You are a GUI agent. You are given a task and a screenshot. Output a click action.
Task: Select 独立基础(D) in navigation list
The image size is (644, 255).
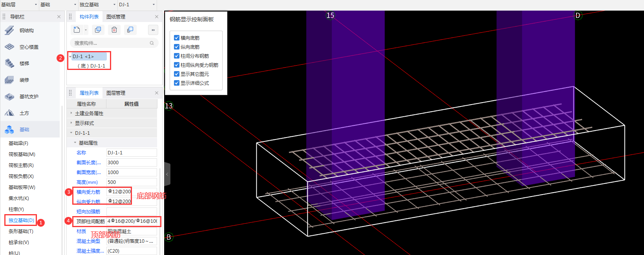21,220
